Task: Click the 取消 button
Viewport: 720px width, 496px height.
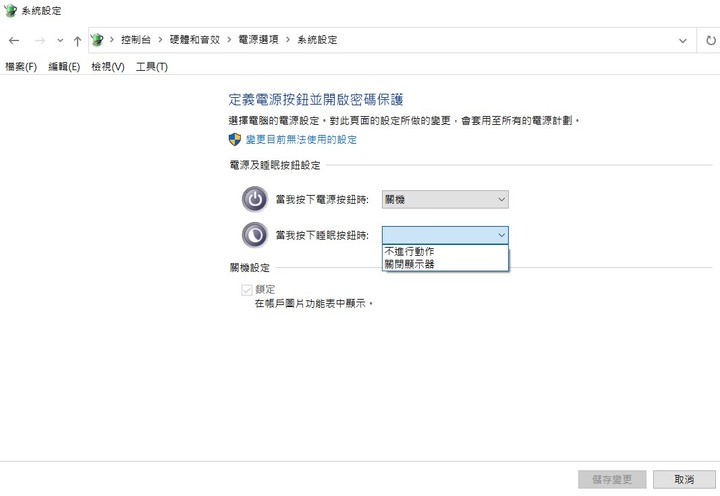Action: (684, 479)
